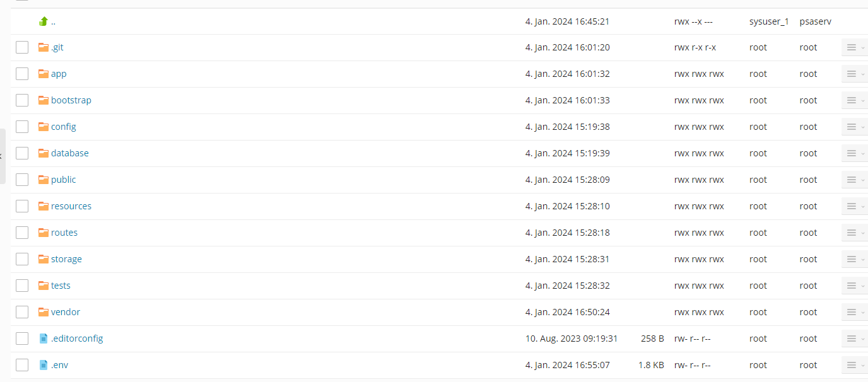The height and width of the screenshot is (382, 868).
Task: Toggle the checkbox for the tests folder
Action: pyautogui.click(x=22, y=286)
